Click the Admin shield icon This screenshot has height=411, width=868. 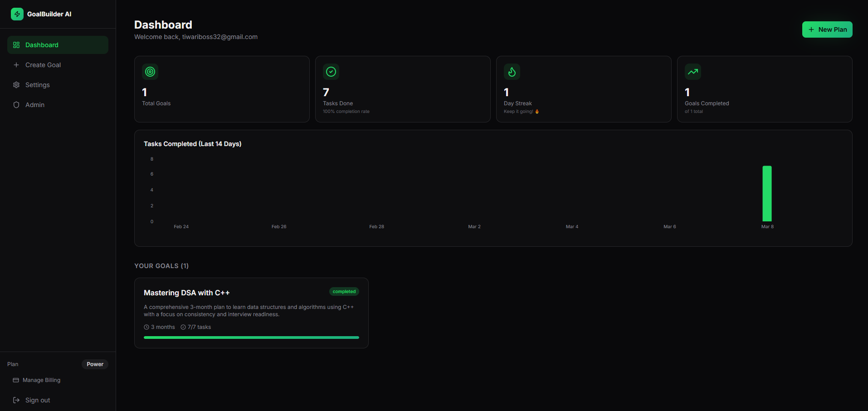(x=16, y=105)
